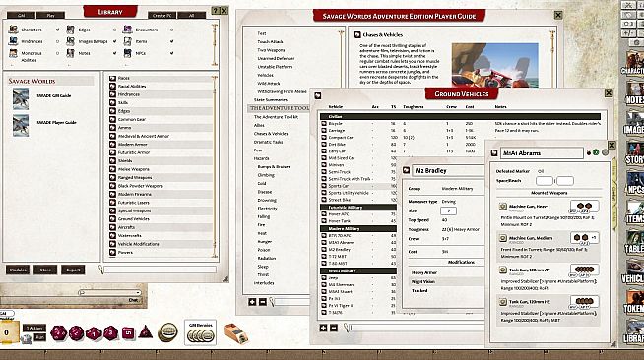Toggle the Encounters checkbox in Library
644x360 pixels.
pyautogui.click(x=171, y=30)
